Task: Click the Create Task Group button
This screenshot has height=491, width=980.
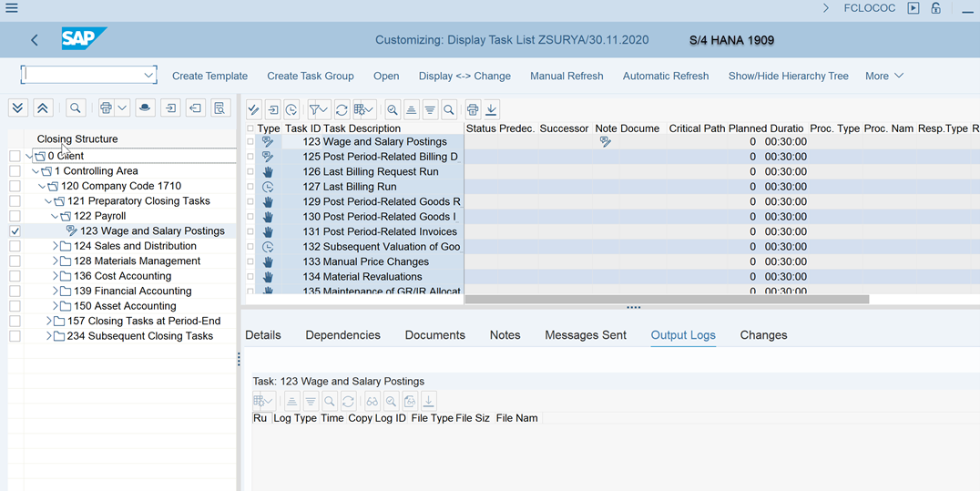Action: (x=310, y=77)
